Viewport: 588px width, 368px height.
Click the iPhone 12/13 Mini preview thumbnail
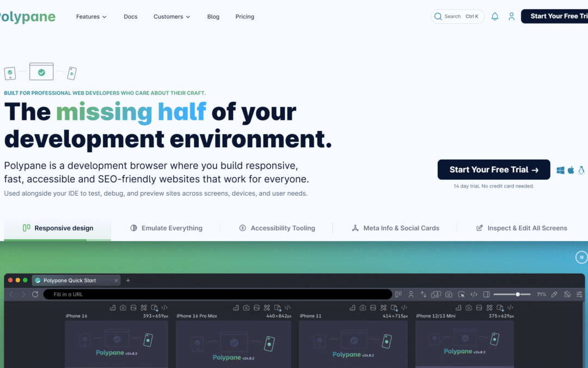(464, 344)
